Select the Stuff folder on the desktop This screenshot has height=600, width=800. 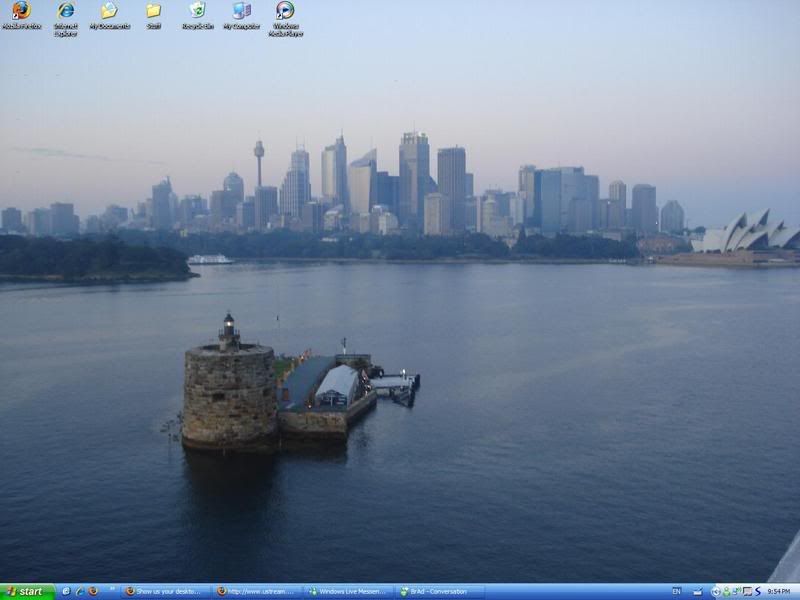[x=154, y=15]
